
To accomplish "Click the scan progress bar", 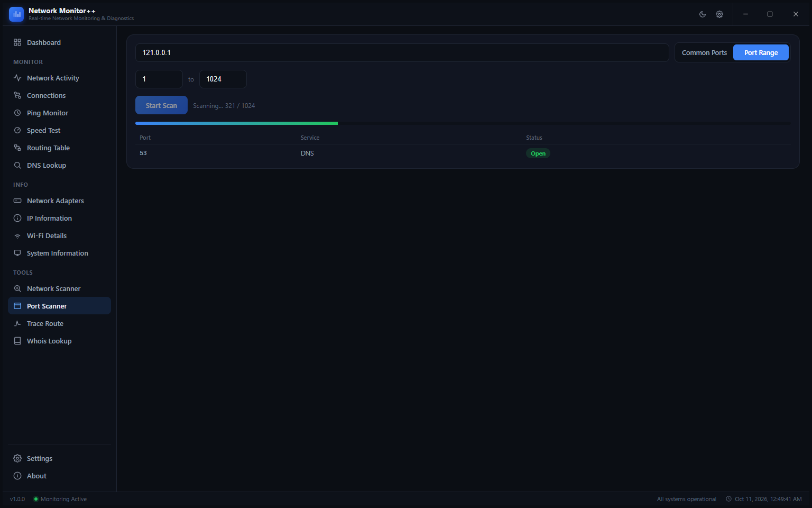I will pyautogui.click(x=463, y=123).
